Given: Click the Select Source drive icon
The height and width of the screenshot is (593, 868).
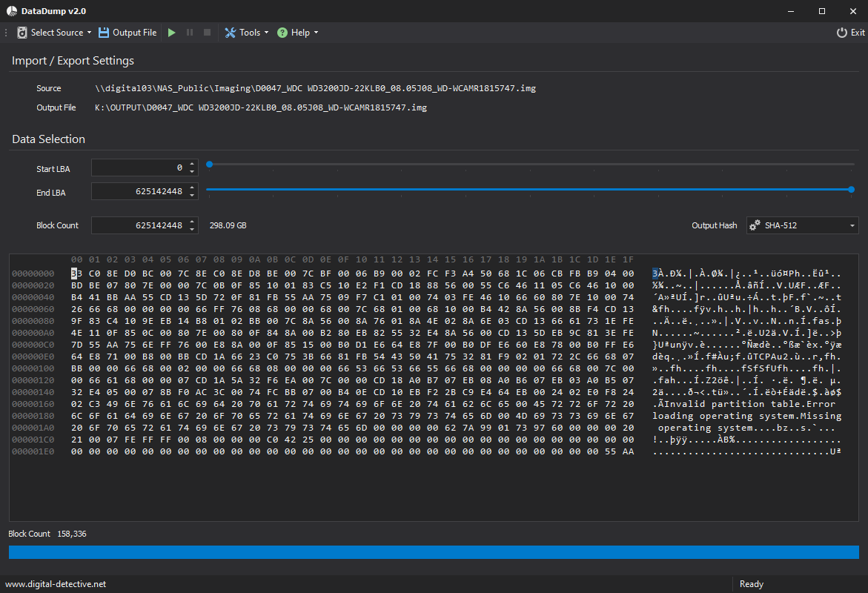Looking at the screenshot, I should [x=22, y=33].
